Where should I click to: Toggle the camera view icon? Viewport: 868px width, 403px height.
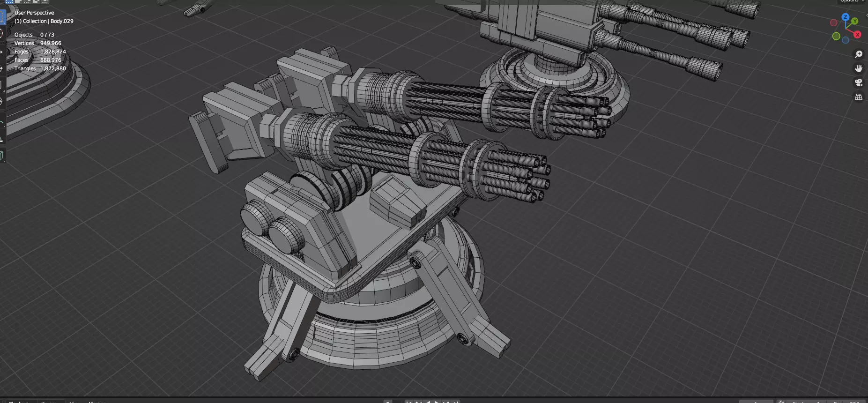coord(859,83)
